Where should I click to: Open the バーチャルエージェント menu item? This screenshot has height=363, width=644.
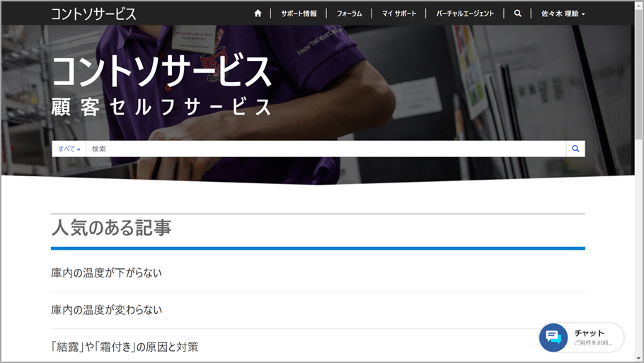click(465, 13)
